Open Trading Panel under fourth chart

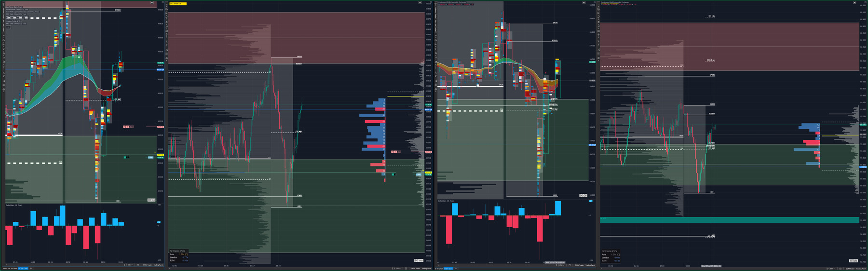[861, 269]
